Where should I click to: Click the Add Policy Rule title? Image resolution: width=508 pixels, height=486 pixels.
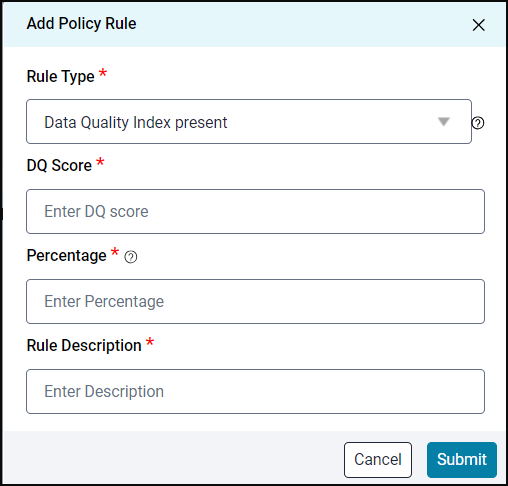pyautogui.click(x=81, y=24)
